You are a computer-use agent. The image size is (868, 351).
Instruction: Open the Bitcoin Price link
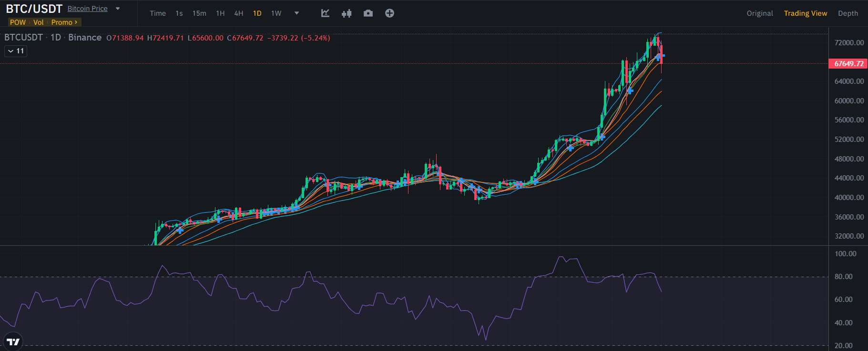click(87, 9)
